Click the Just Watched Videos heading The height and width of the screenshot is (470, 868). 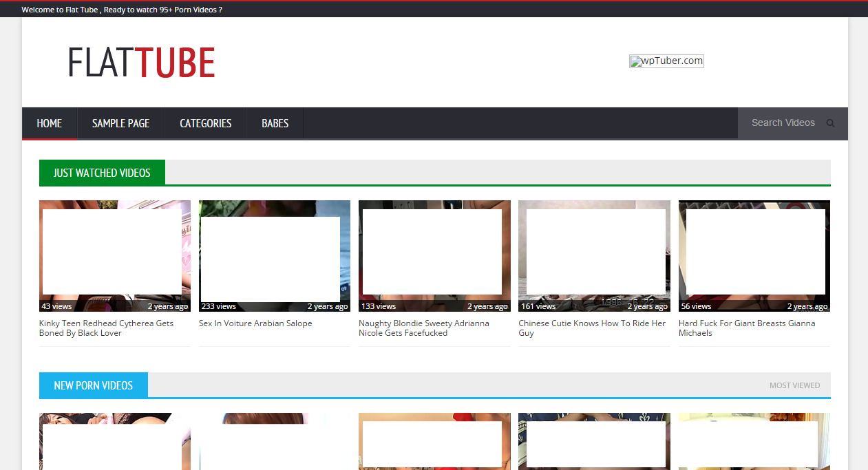pyautogui.click(x=102, y=173)
